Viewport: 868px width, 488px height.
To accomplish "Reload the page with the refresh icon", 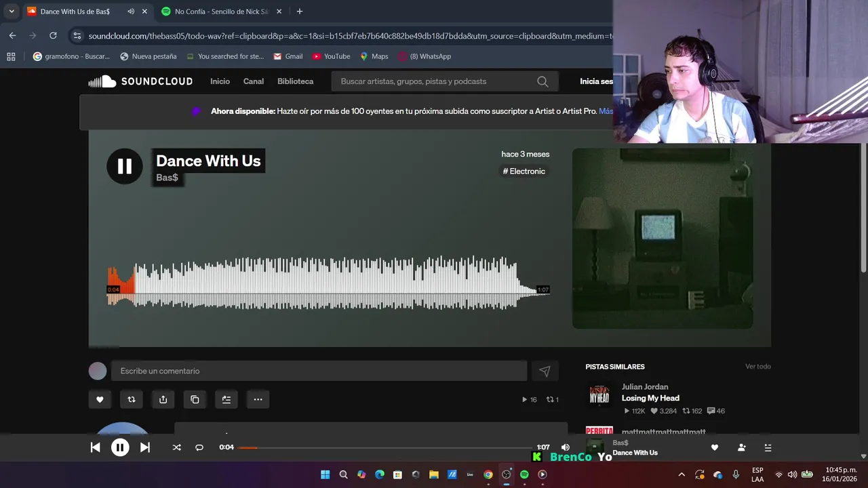I will [x=53, y=35].
